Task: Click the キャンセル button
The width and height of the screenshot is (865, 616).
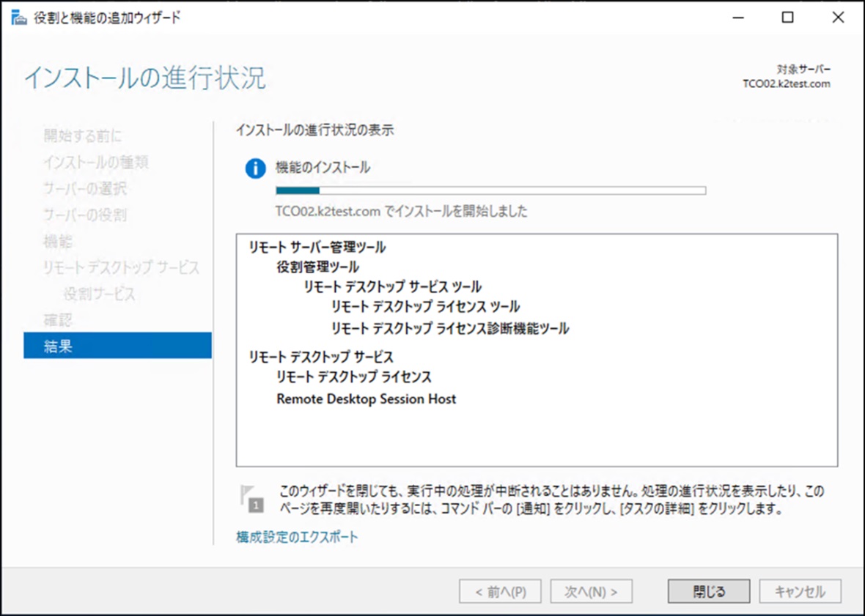Action: pyautogui.click(x=800, y=591)
